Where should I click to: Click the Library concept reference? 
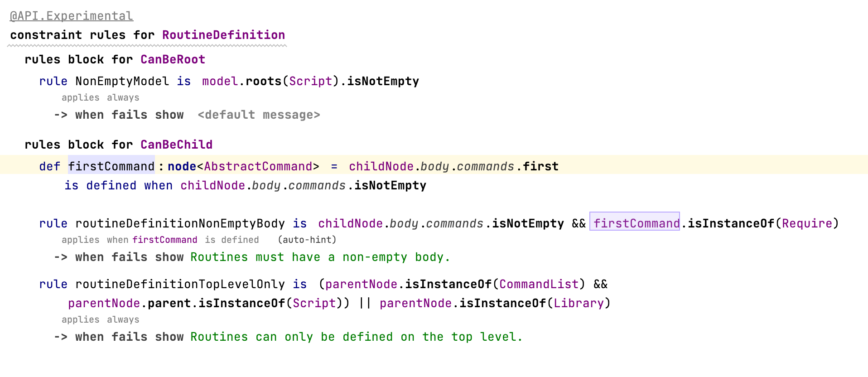[579, 303]
